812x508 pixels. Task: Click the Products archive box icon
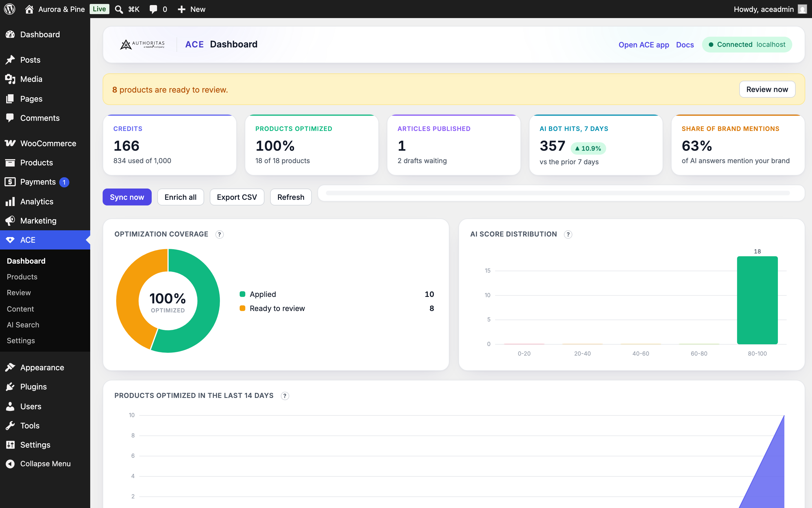(10, 163)
